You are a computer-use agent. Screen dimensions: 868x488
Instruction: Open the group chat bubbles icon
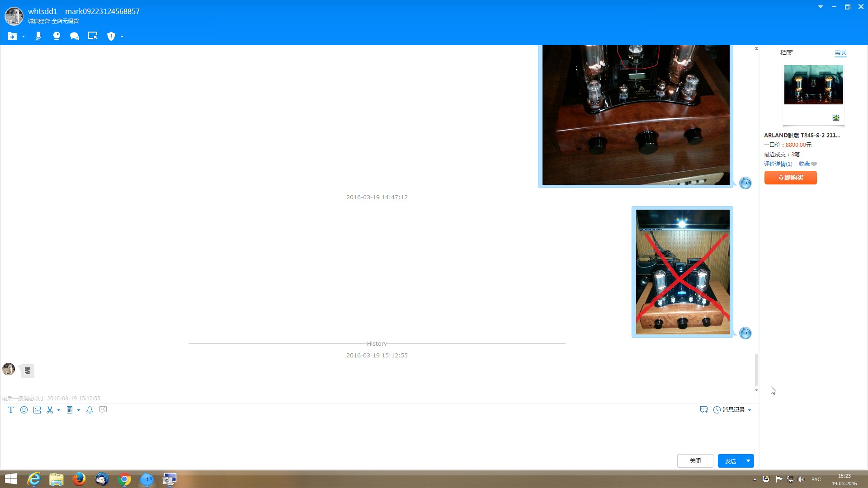[75, 36]
